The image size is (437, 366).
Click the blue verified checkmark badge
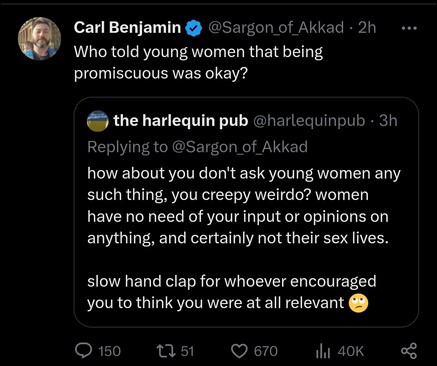click(194, 28)
